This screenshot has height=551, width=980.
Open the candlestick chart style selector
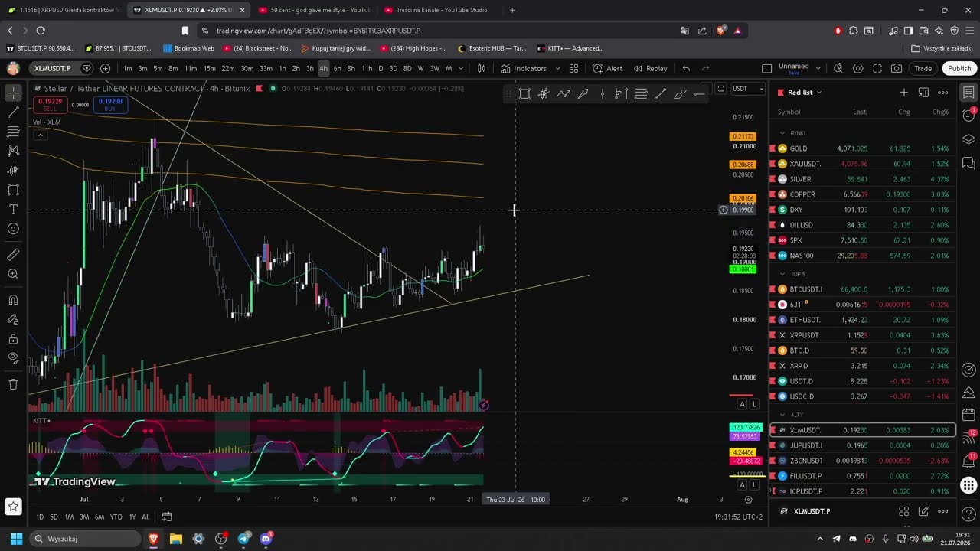(x=482, y=68)
